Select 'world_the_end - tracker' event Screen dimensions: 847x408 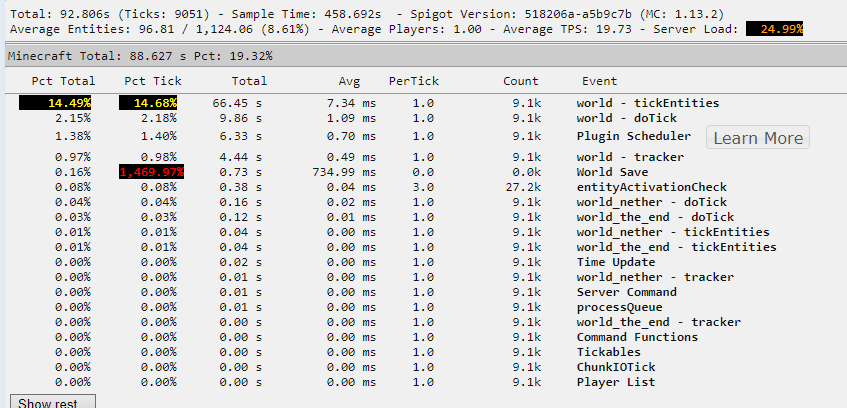tap(658, 322)
